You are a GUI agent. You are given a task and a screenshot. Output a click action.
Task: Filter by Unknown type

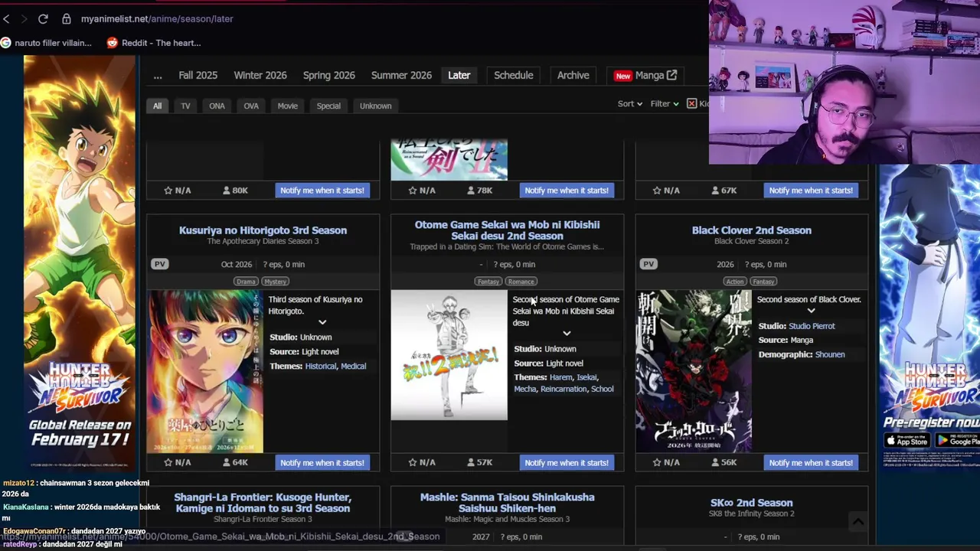[376, 106]
